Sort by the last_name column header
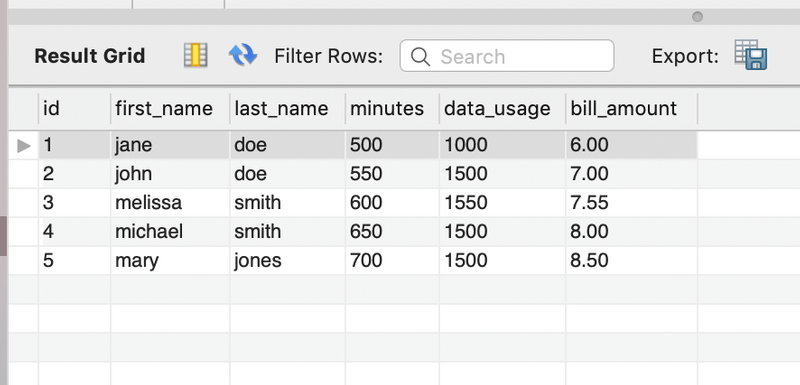Viewport: 800px width, 385px height. click(288, 109)
